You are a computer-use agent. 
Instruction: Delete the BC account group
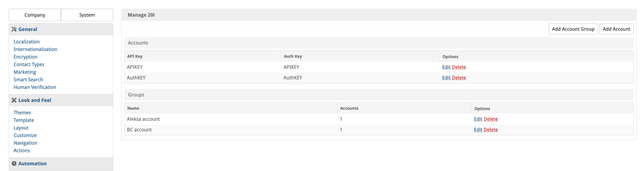(491, 130)
